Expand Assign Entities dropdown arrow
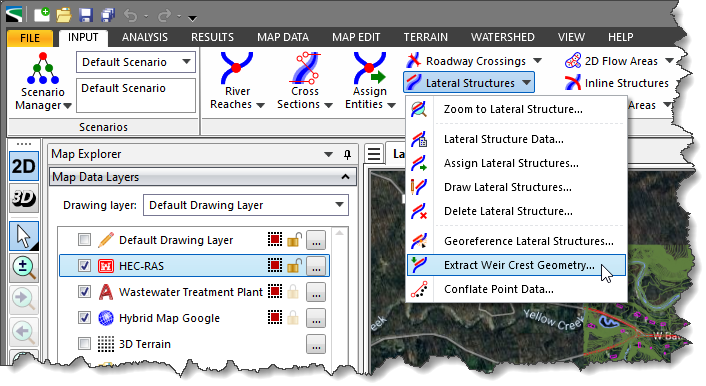706x386 pixels. click(391, 105)
